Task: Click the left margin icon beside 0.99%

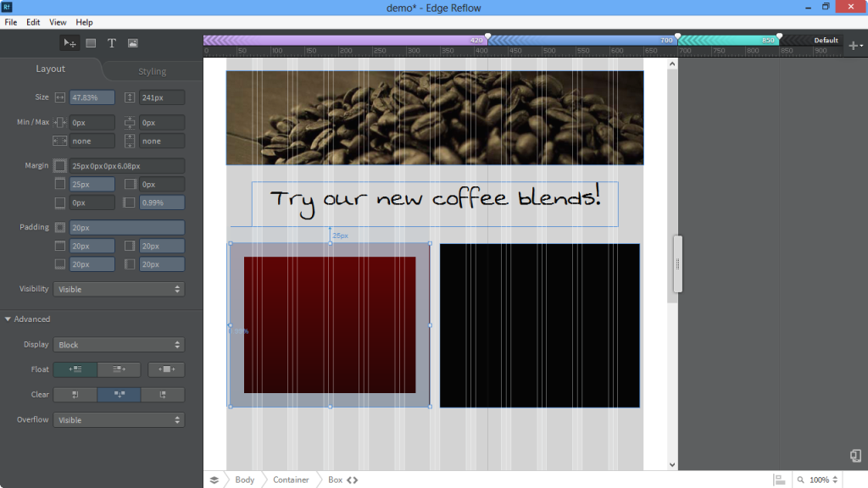Action: 129,202
